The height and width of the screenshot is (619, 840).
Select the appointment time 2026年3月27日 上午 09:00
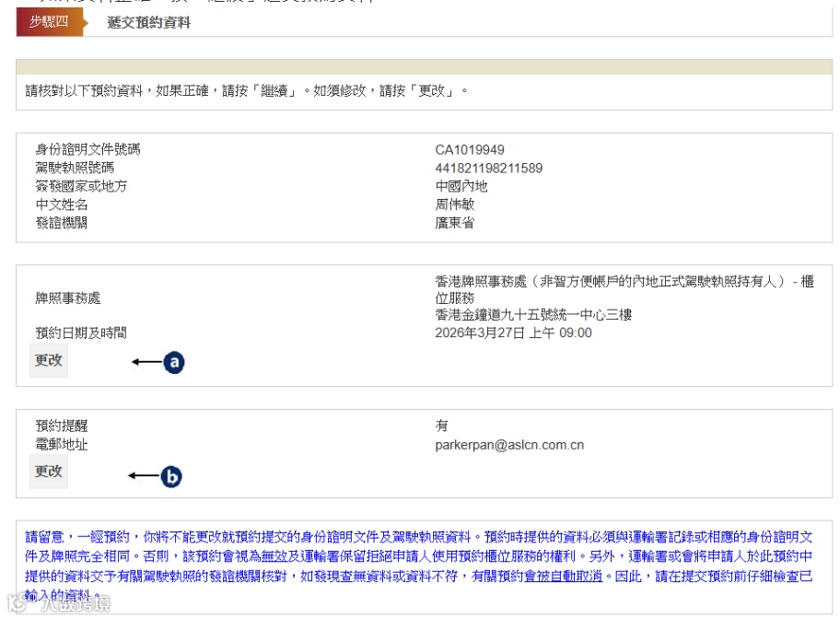513,333
